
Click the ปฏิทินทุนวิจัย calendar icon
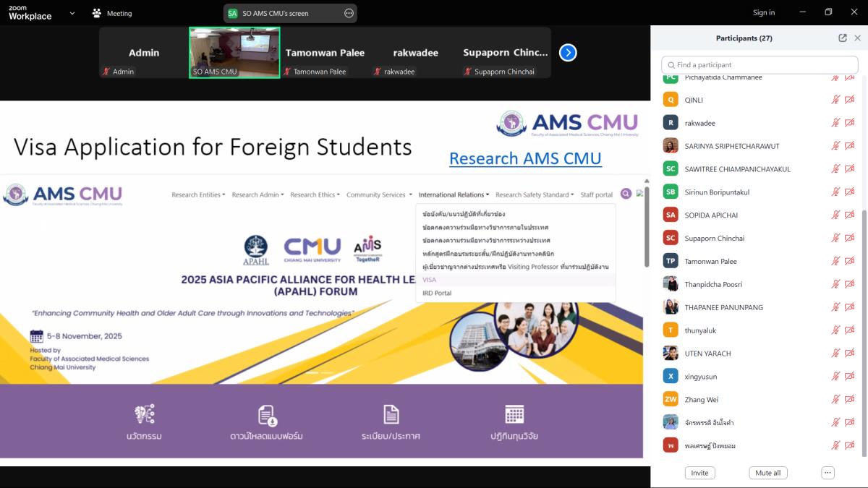pos(514,414)
